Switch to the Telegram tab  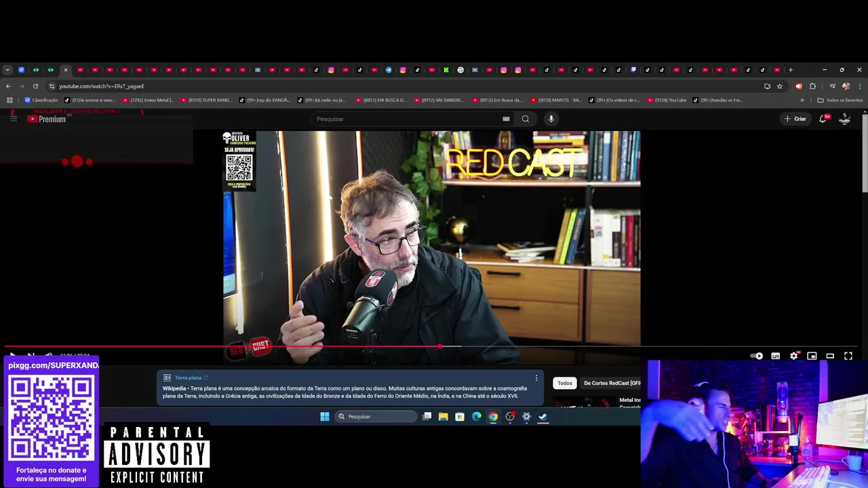tap(389, 70)
